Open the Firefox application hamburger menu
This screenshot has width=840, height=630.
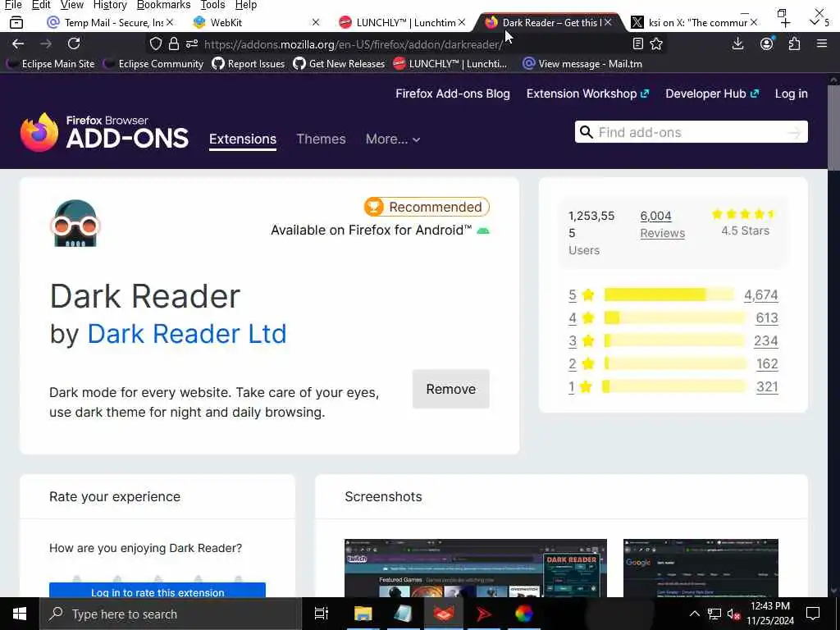pyautogui.click(x=822, y=44)
